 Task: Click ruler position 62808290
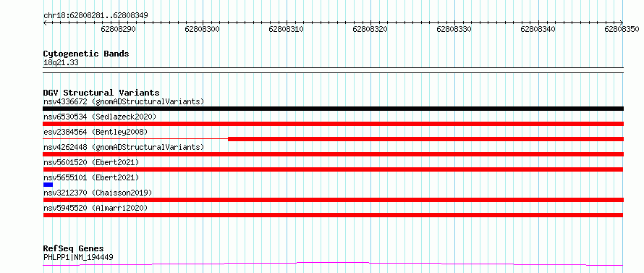pos(119,29)
